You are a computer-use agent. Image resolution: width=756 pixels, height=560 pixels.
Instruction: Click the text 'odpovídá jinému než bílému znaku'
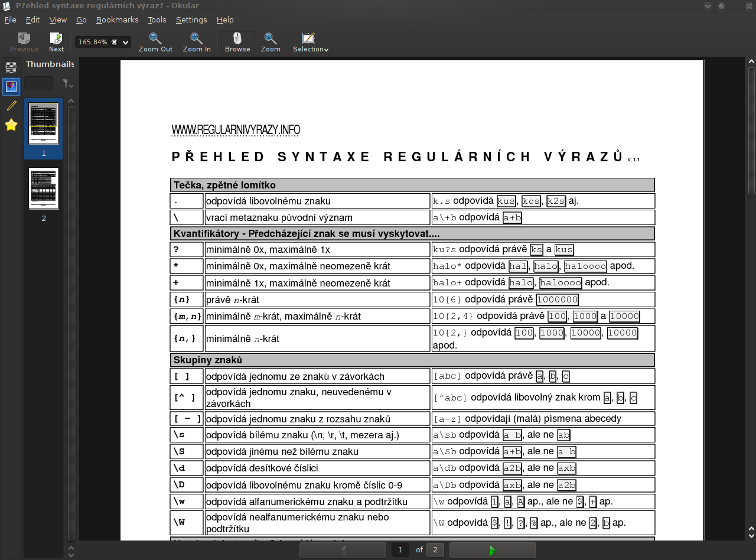[282, 451]
